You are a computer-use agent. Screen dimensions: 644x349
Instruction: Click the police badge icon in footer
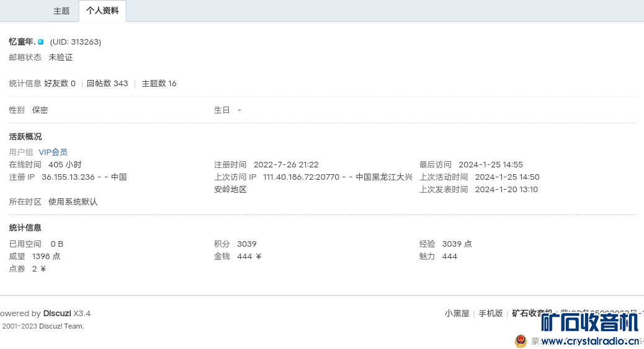click(x=521, y=341)
